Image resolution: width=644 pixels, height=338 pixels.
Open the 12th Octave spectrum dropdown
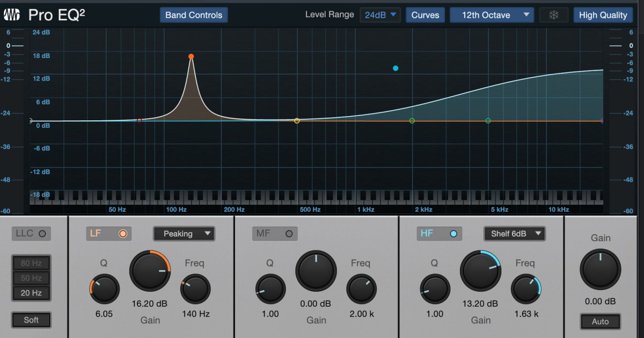492,15
